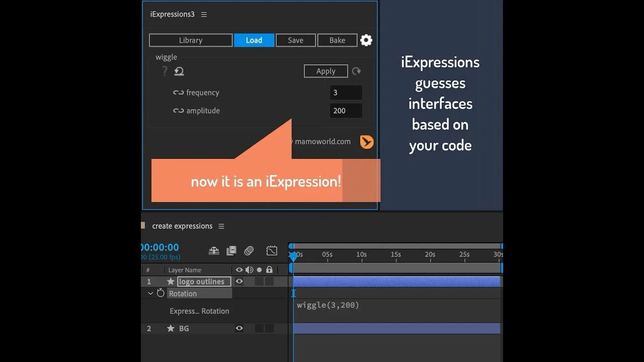The width and height of the screenshot is (644, 362).
Task: Select the BG layer name
Action: pos(184,328)
